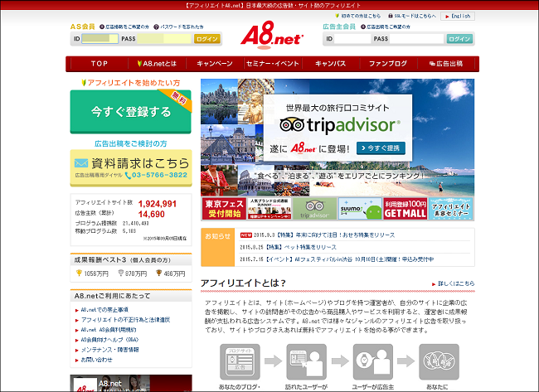Select the キャンパス menu item
This screenshot has width=539, height=392.
tap(331, 64)
